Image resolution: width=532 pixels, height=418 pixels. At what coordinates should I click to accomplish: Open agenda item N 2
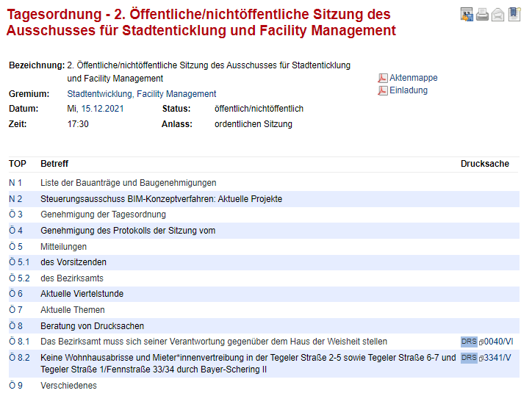[x=15, y=199]
